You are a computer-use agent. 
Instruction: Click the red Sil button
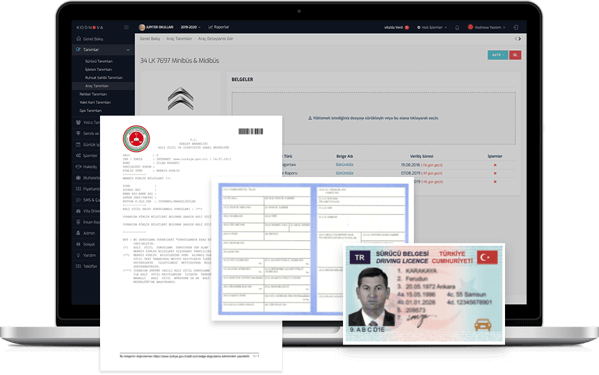515,55
